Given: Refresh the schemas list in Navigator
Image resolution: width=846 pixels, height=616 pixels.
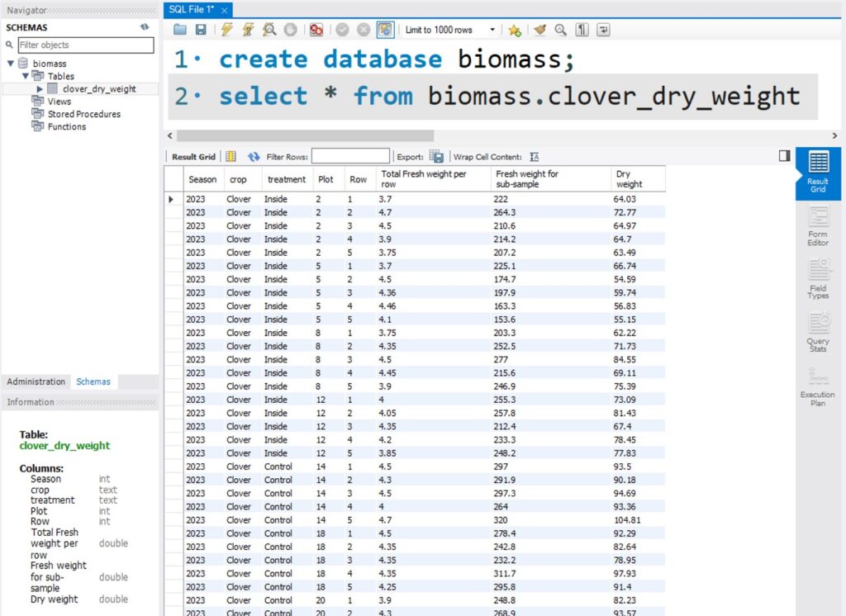Looking at the screenshot, I should click(x=145, y=27).
